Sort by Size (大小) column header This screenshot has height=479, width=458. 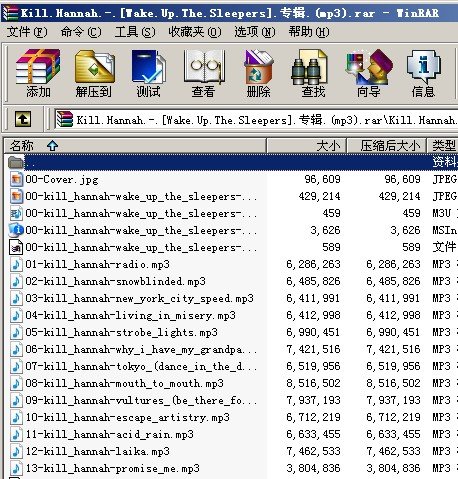pos(307,146)
